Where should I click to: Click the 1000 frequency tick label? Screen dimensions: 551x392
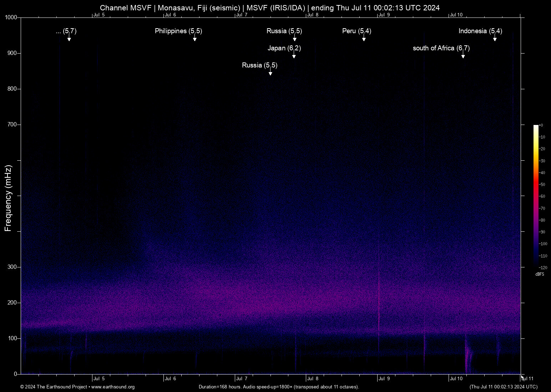(x=11, y=17)
